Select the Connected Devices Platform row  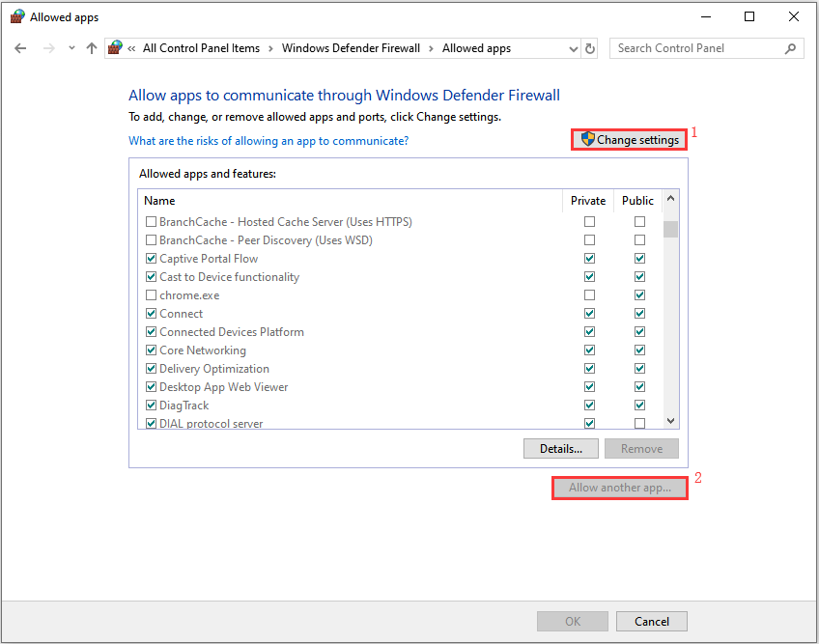[x=400, y=332]
